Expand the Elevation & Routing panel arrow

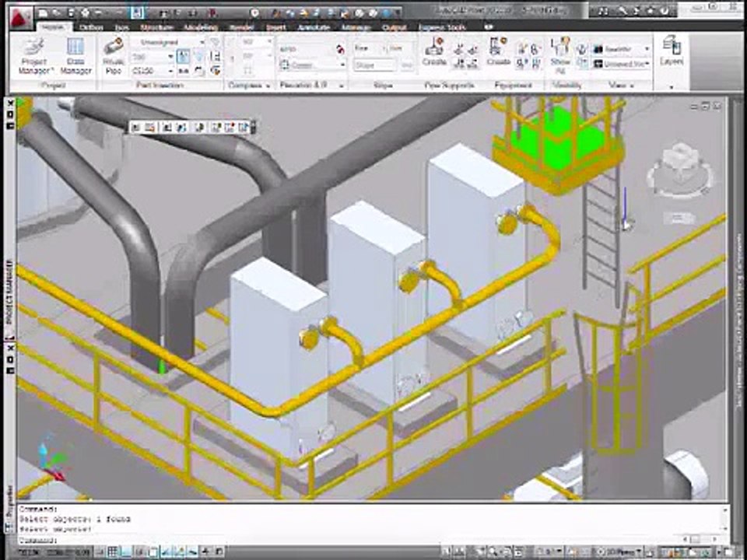pyautogui.click(x=341, y=86)
